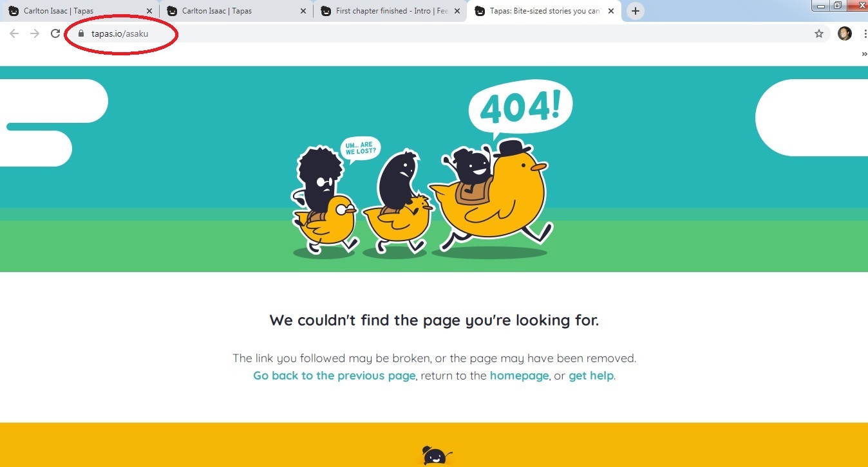Open the Chrome three-dot menu

pyautogui.click(x=865, y=33)
